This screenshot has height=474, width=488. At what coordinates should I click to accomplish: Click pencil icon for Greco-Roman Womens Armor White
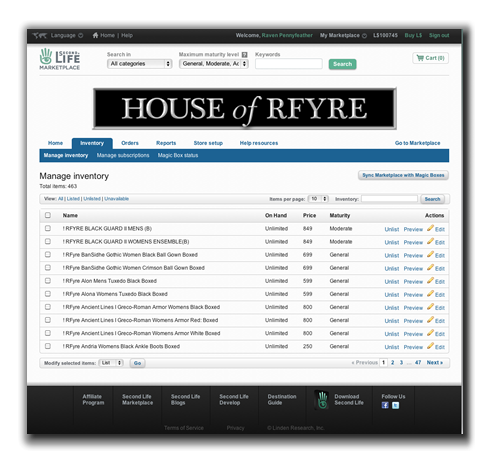(430, 333)
